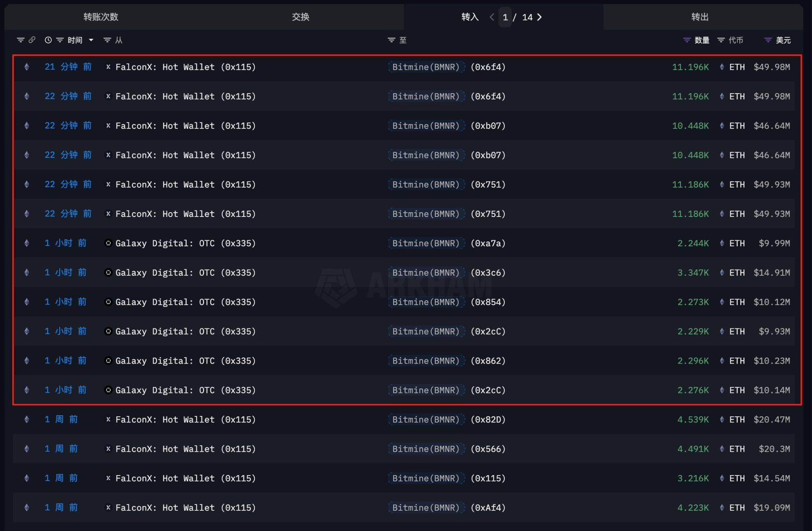
Task: Select the 转账次数 tab
Action: (100, 17)
